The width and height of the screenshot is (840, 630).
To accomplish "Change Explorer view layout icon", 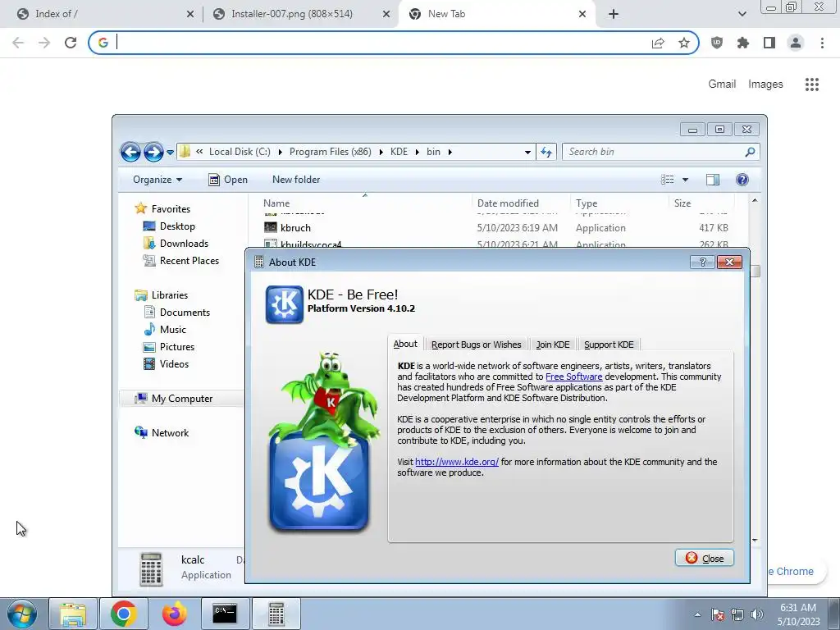I will [x=668, y=180].
